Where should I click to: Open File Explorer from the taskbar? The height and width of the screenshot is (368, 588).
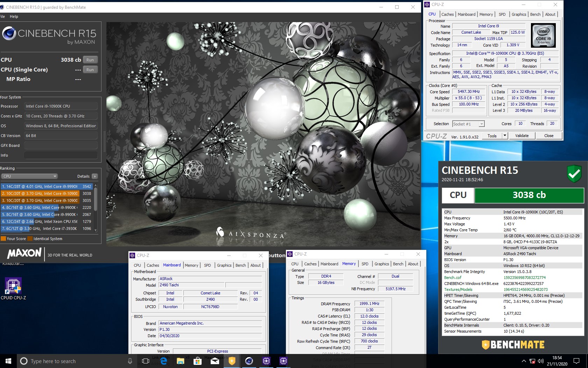[x=180, y=361]
